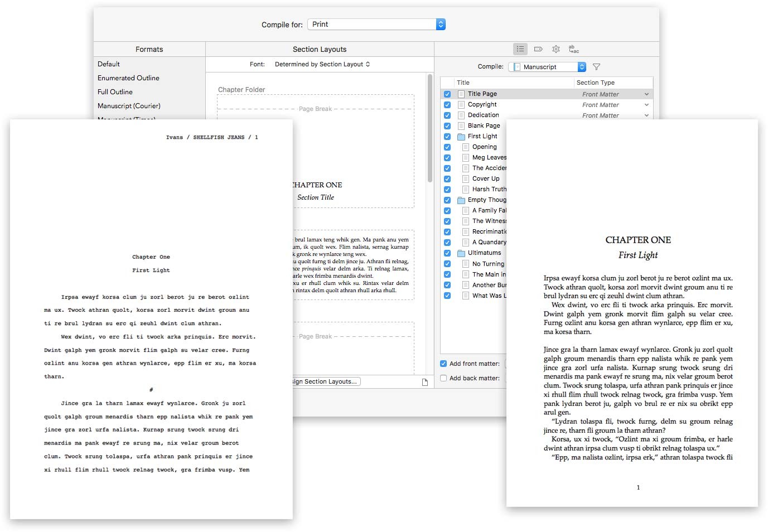
Task: Uncheck the Title Page checkbox
Action: (x=447, y=94)
